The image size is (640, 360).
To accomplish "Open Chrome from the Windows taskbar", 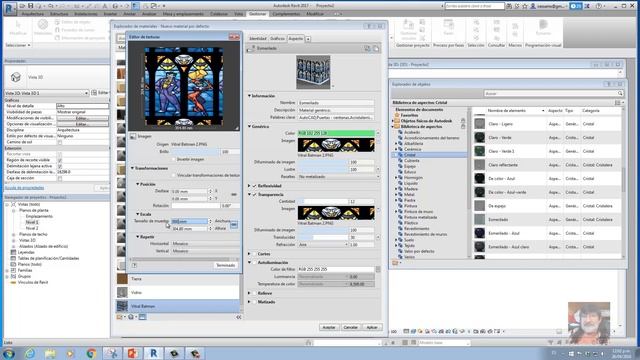I will (91, 353).
